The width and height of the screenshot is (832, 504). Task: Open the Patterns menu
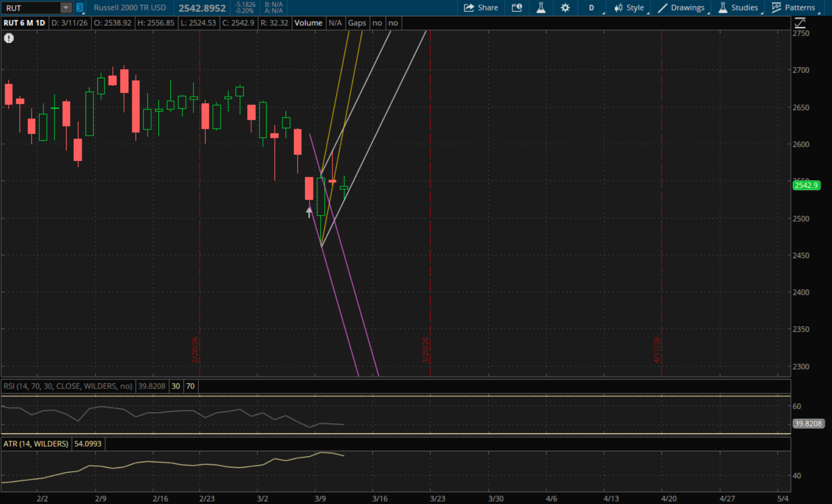(794, 8)
